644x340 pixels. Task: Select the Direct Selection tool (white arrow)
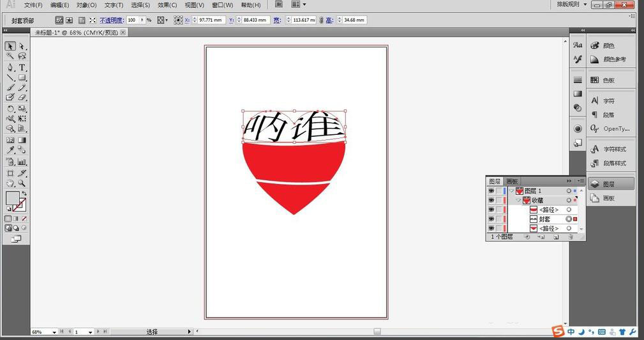[x=22, y=46]
